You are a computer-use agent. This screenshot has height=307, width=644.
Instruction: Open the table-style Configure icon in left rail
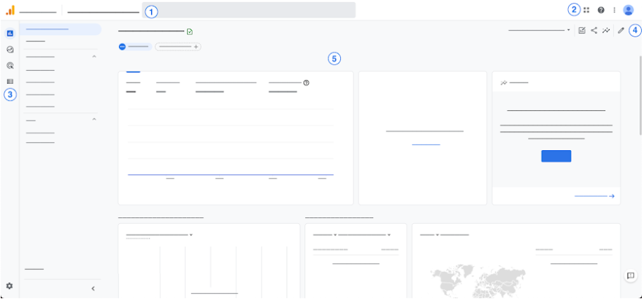tap(10, 81)
